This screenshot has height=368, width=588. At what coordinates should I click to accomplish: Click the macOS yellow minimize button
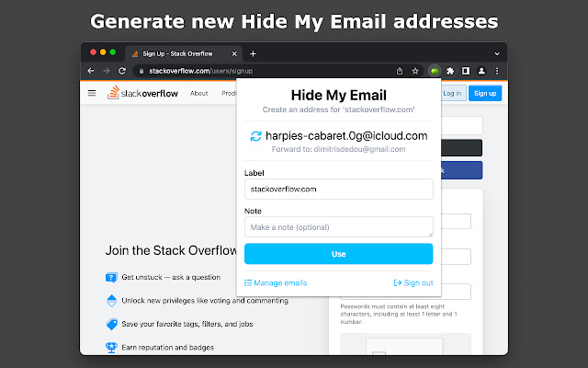pyautogui.click(x=103, y=52)
